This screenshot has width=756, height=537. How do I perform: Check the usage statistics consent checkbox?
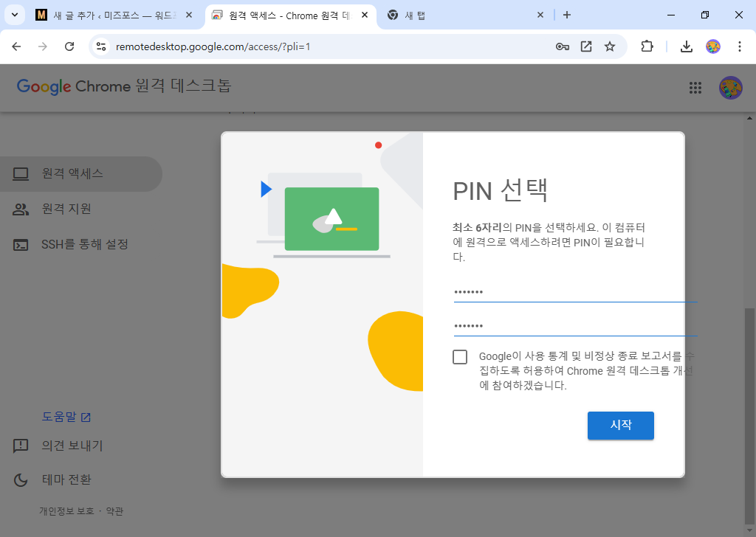click(460, 357)
